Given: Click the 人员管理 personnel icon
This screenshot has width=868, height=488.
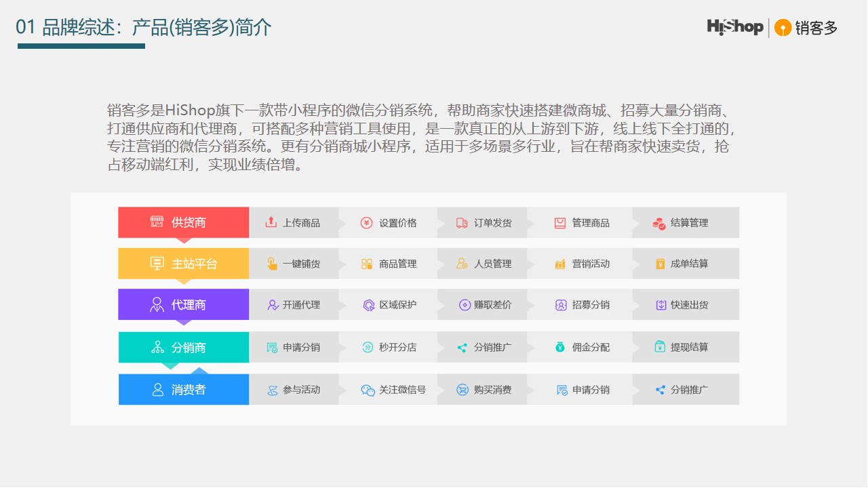Looking at the screenshot, I should tap(462, 264).
